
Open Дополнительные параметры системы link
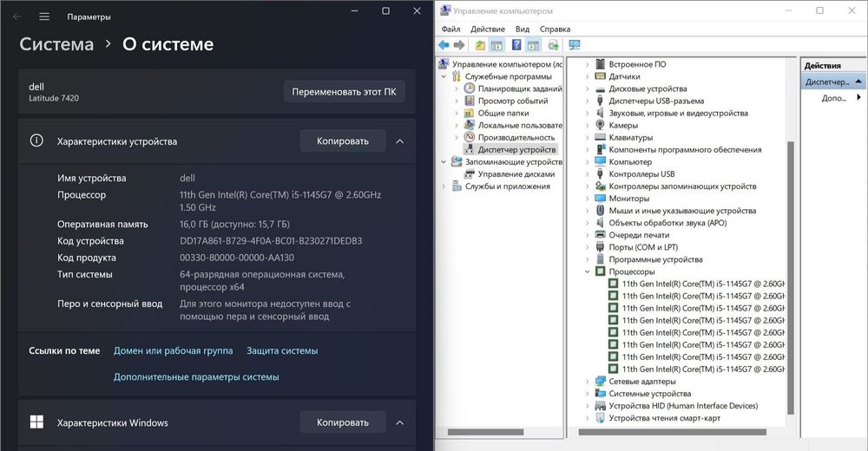[196, 377]
